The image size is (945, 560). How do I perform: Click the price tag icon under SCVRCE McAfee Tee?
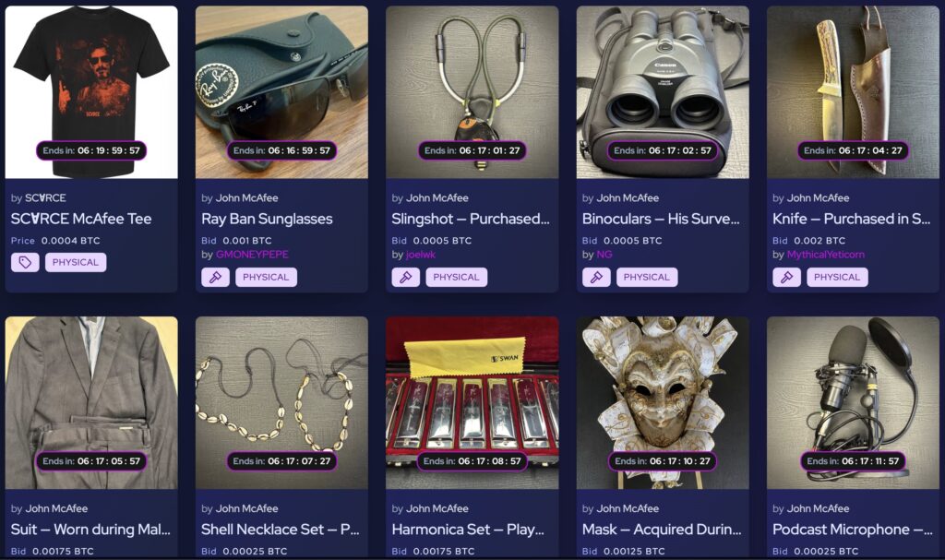(x=25, y=262)
